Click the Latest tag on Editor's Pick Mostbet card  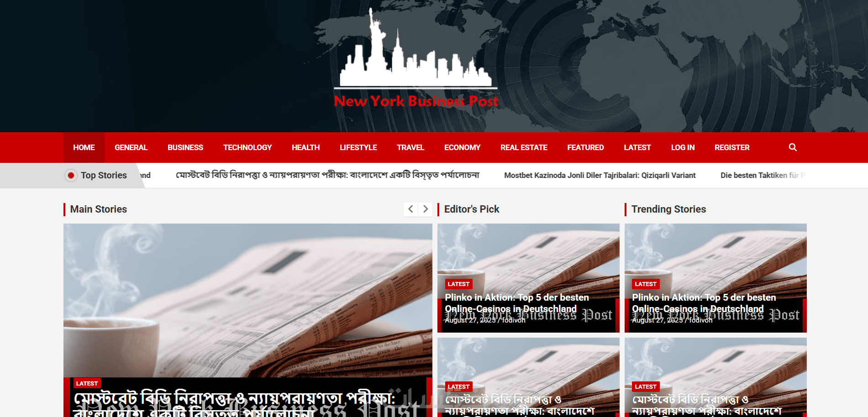(x=458, y=386)
